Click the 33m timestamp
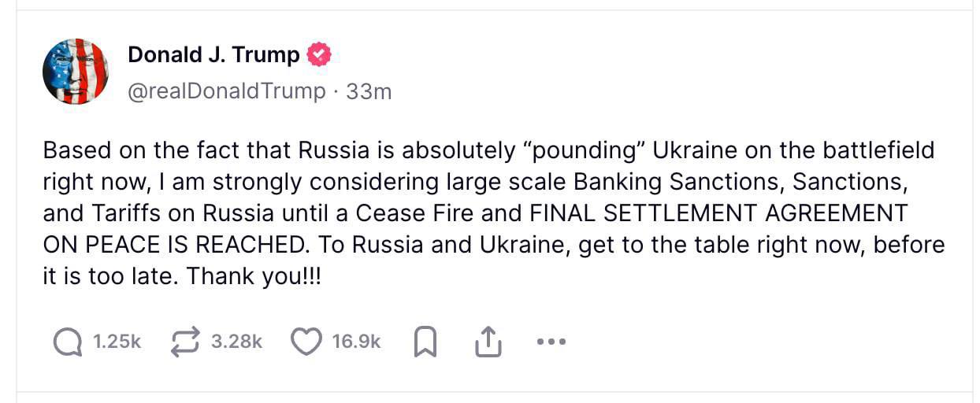 pyautogui.click(x=369, y=92)
